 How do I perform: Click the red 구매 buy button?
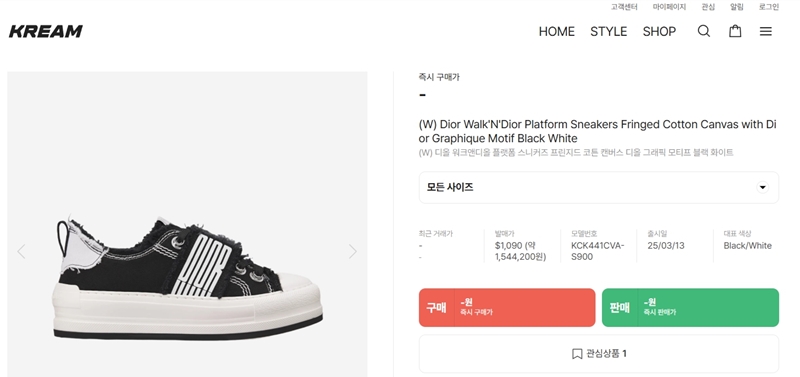(507, 308)
